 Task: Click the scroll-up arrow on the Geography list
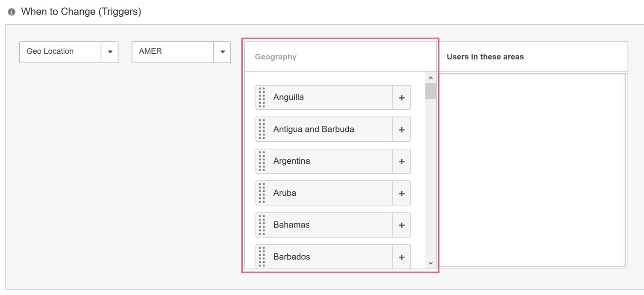pyautogui.click(x=430, y=77)
